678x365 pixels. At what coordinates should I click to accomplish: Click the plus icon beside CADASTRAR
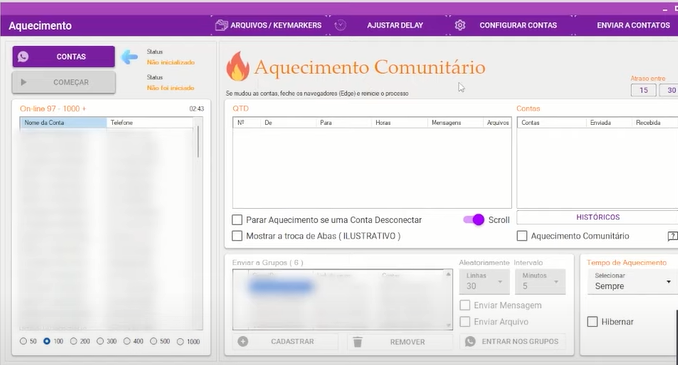243,342
